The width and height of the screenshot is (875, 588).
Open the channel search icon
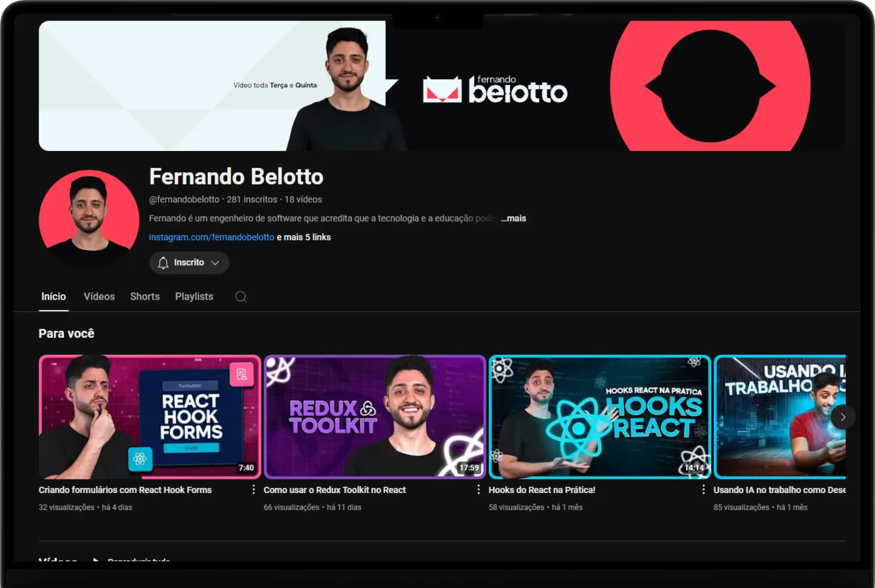(x=241, y=297)
